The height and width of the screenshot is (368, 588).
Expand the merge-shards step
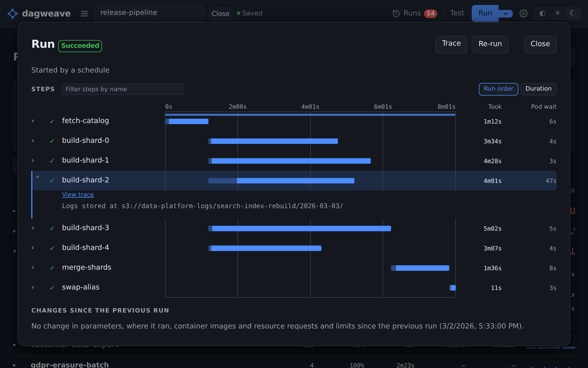click(x=33, y=268)
